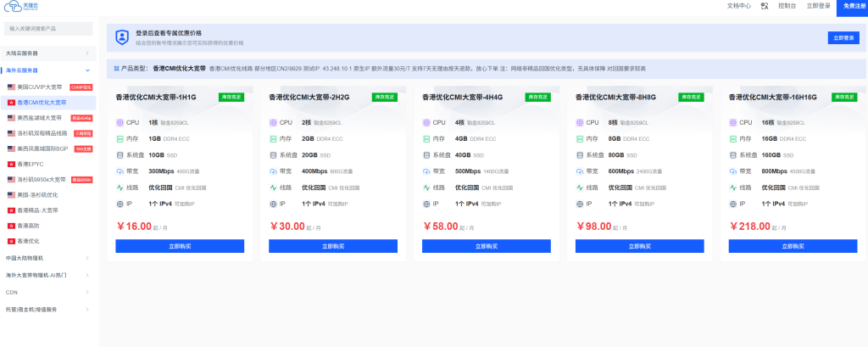The image size is (868, 347).
Task: Click IP globe icon in the 1H1G card
Action: click(x=120, y=204)
